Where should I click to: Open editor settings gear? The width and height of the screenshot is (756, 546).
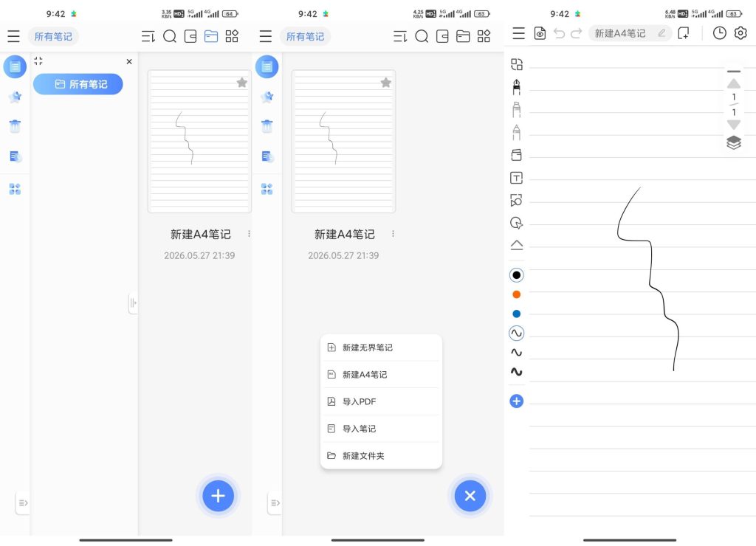pyautogui.click(x=740, y=33)
